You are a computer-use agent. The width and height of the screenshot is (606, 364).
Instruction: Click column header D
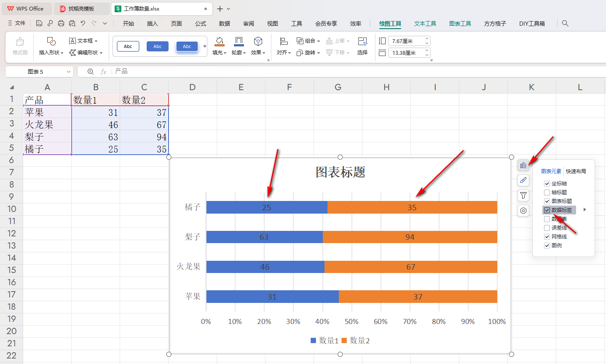(x=193, y=87)
